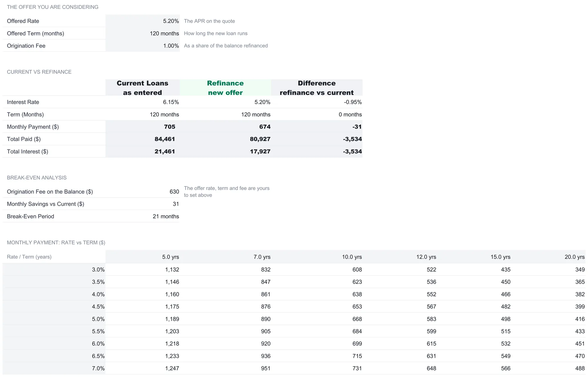
Task: Click the -0.95% rate difference cell
Action: 317,102
